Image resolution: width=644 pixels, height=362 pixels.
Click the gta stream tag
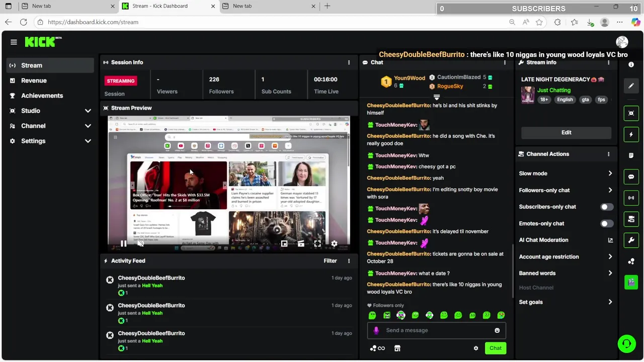(x=585, y=100)
